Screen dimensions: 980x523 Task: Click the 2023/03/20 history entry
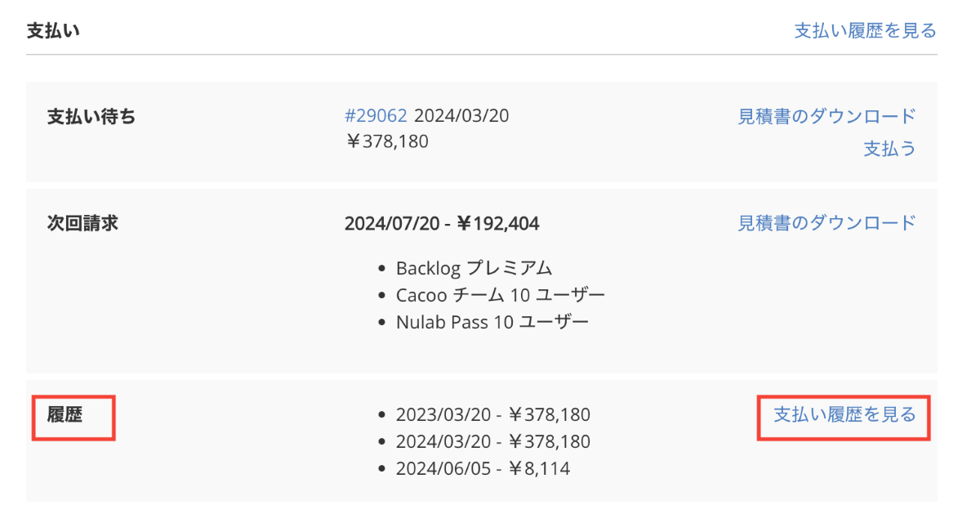pos(492,415)
